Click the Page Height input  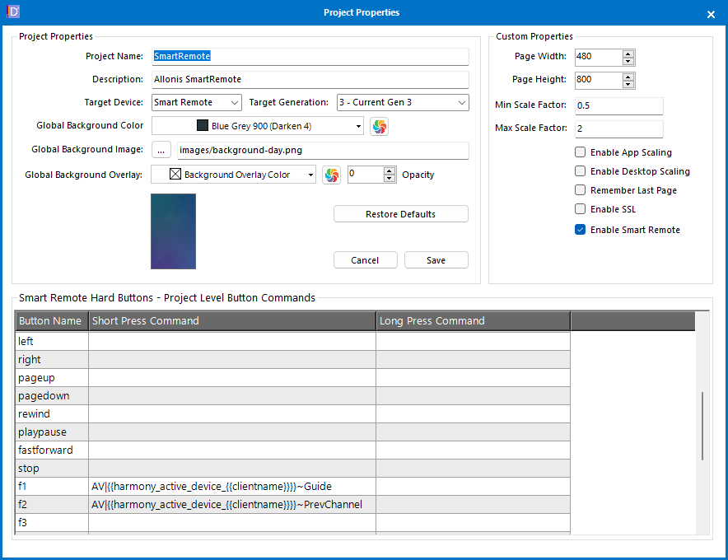[x=599, y=80]
